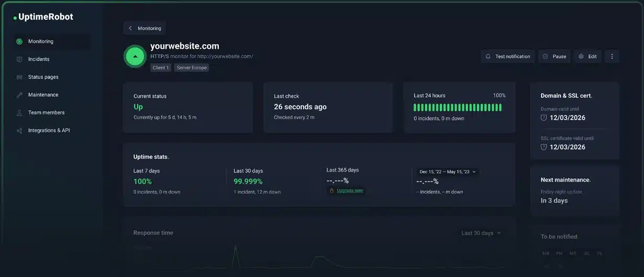644x277 pixels.
Task: Click the Test notification button
Action: [x=508, y=56]
